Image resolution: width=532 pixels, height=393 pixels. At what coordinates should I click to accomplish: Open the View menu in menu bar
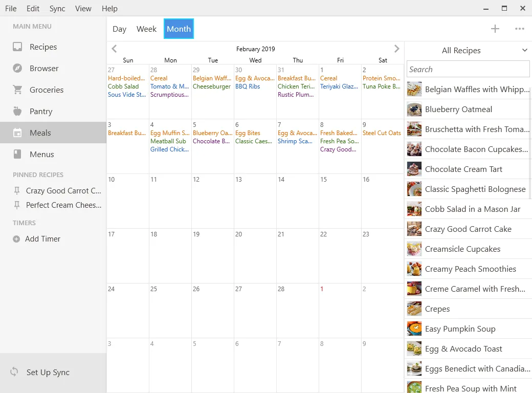83,9
